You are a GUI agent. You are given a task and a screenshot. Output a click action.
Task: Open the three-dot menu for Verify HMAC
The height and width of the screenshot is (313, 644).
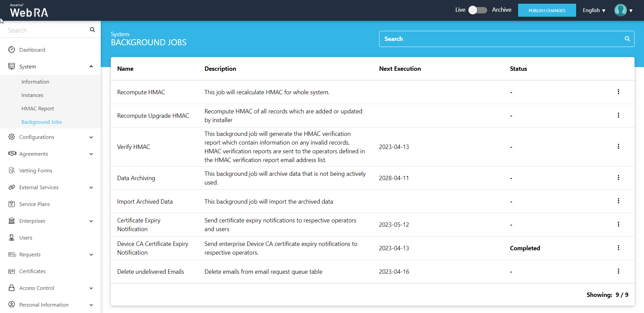pyautogui.click(x=618, y=147)
